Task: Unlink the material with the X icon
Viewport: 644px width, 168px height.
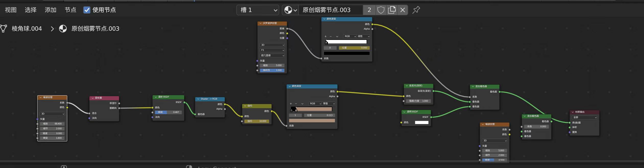Action: (403, 10)
